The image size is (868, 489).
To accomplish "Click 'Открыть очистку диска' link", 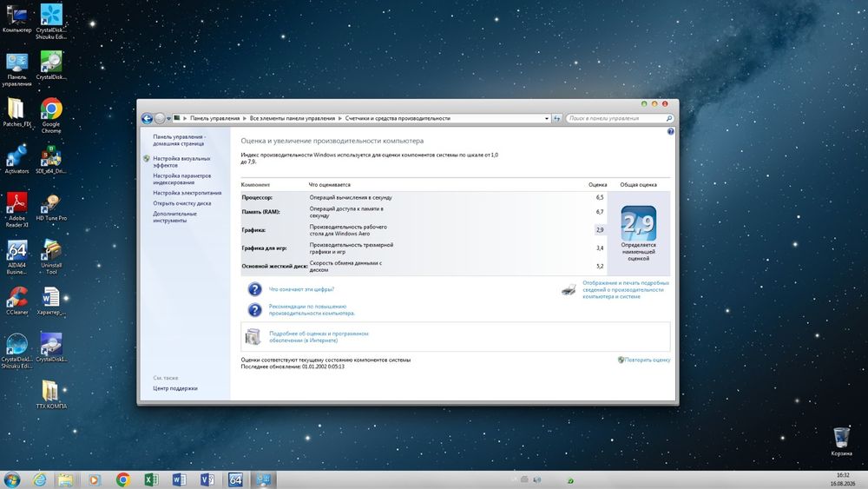I will tap(181, 203).
